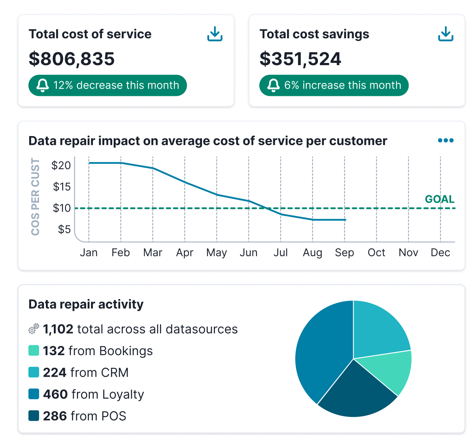Viewport: 476px width, 448px height.
Task: Click the bell icon in 12% decrease badge
Action: click(42, 85)
